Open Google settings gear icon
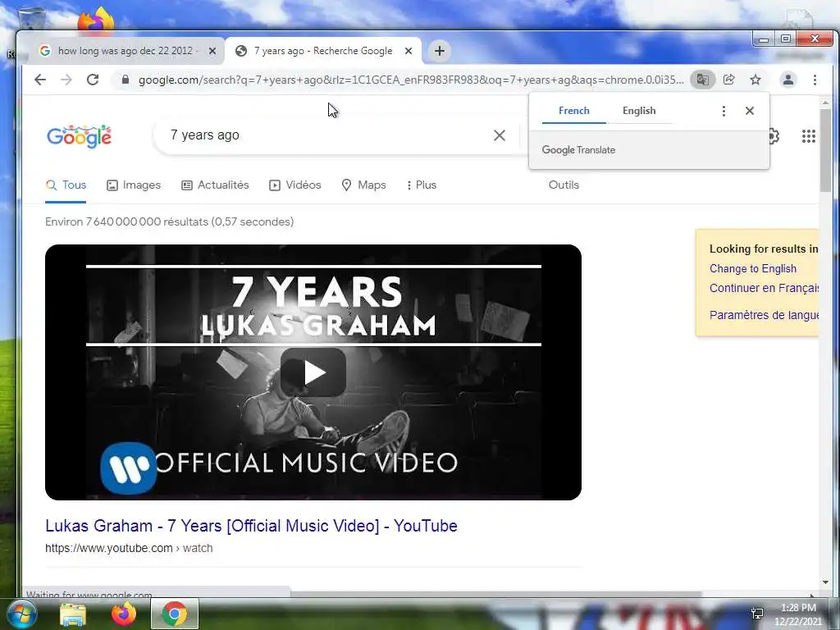 coord(774,136)
